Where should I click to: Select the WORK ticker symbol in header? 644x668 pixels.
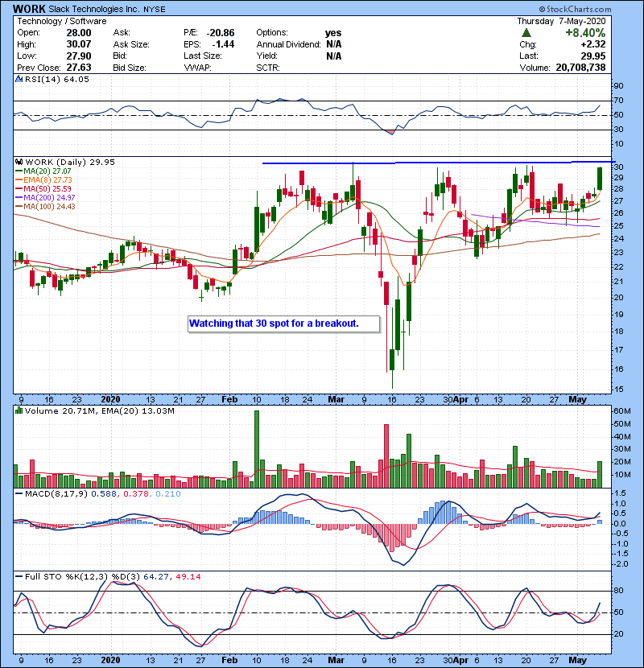29,9
